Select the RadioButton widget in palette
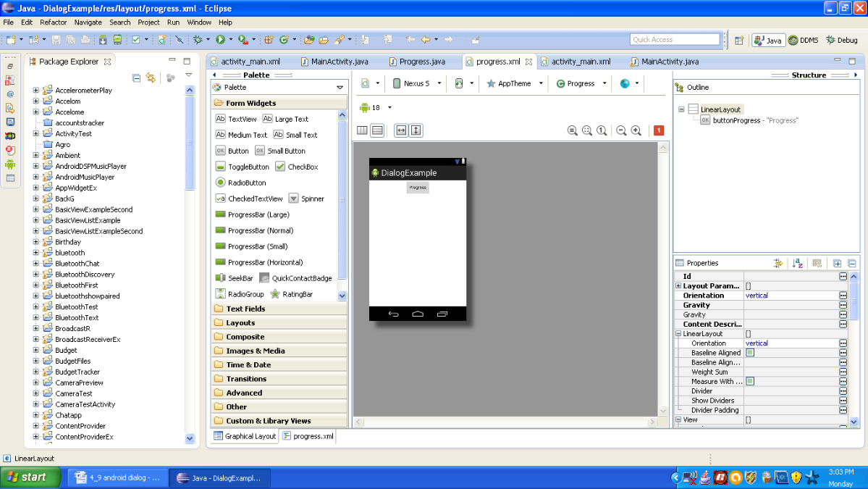Viewport: 868px width, 489px height. tap(241, 183)
